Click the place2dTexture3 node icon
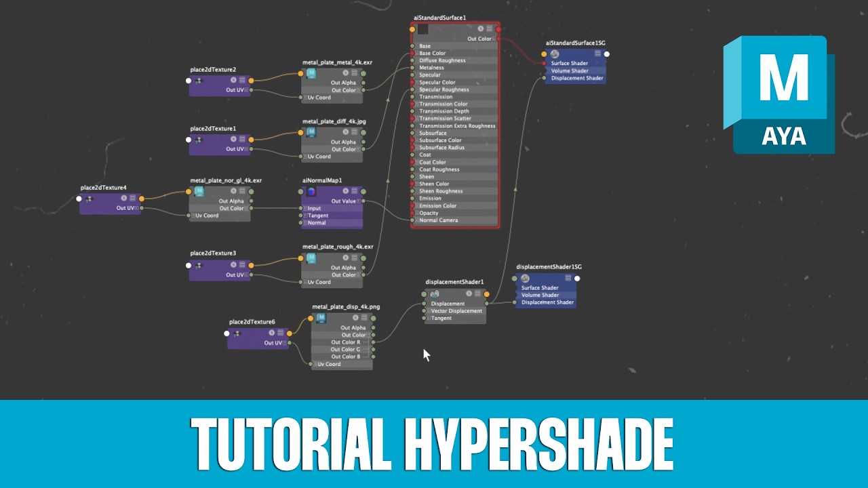Screen dimensions: 868x488 click(x=199, y=266)
